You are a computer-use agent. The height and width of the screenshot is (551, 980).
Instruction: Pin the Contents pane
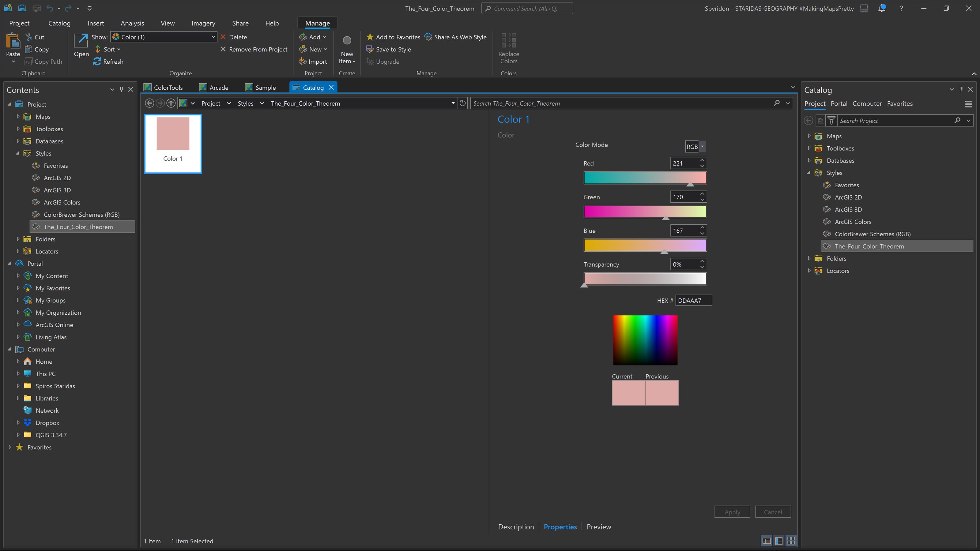pyautogui.click(x=121, y=89)
